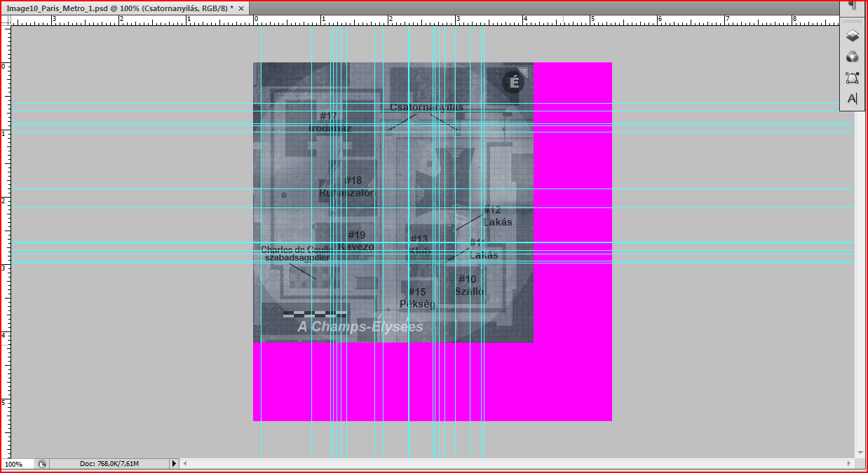Click the É compass marker on the map

(513, 83)
